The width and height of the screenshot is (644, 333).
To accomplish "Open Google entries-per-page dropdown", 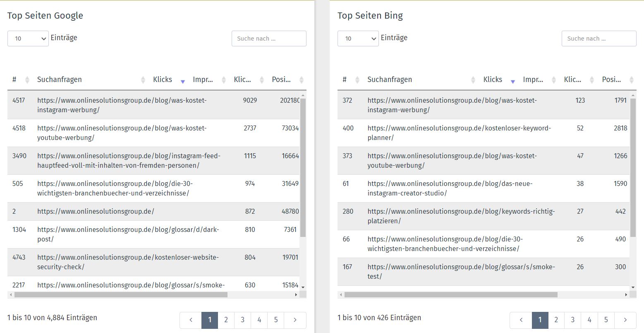I will 28,39.
